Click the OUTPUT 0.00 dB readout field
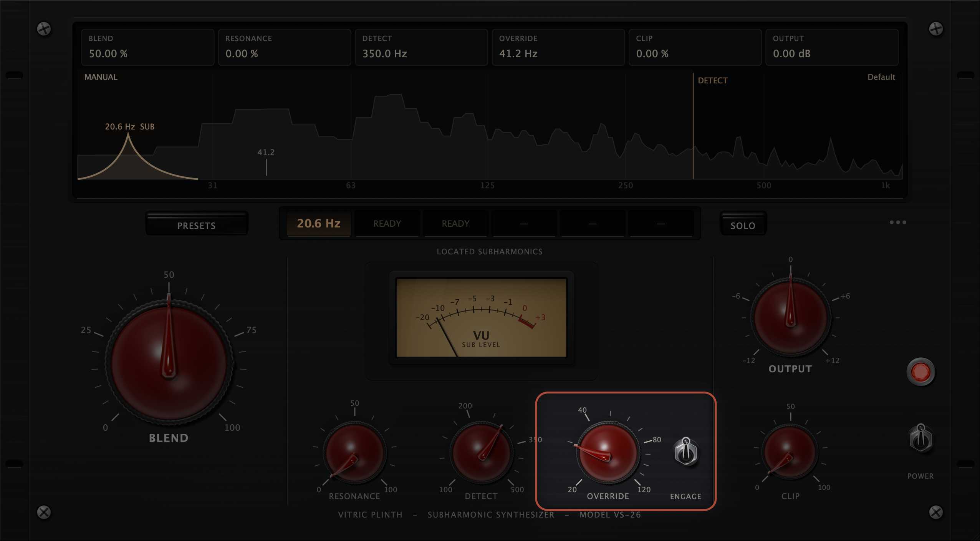This screenshot has height=541, width=980. [832, 47]
